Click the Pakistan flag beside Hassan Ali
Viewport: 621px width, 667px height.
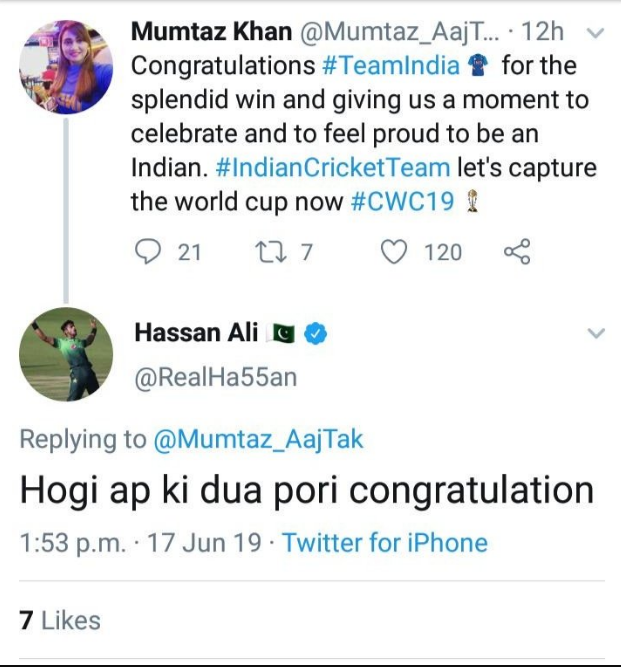coord(283,333)
